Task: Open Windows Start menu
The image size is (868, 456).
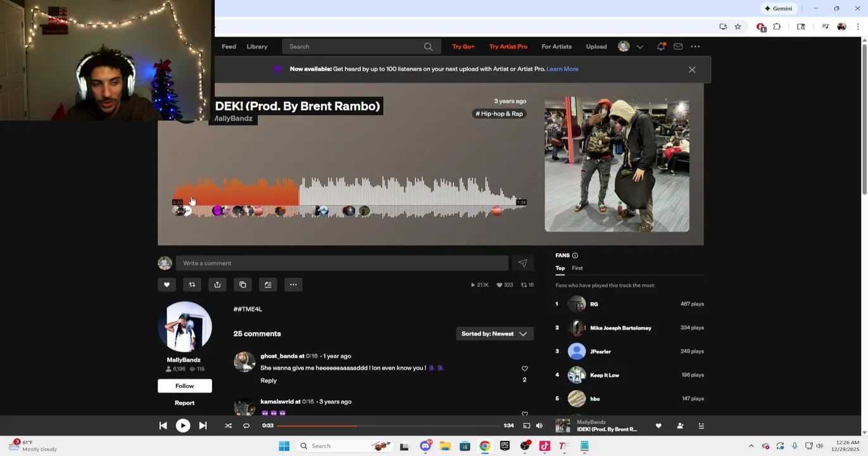Action: click(284, 446)
